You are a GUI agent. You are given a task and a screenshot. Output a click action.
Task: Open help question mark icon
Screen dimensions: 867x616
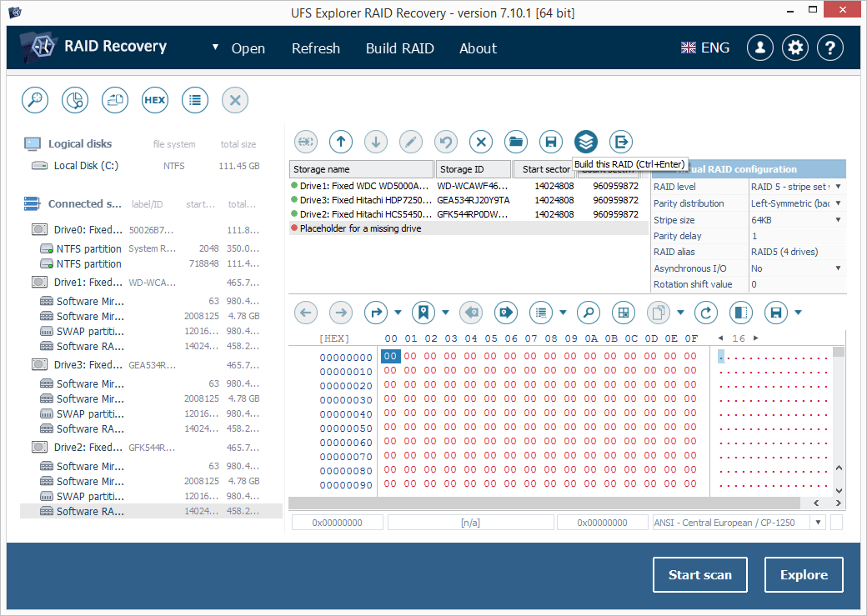point(830,48)
